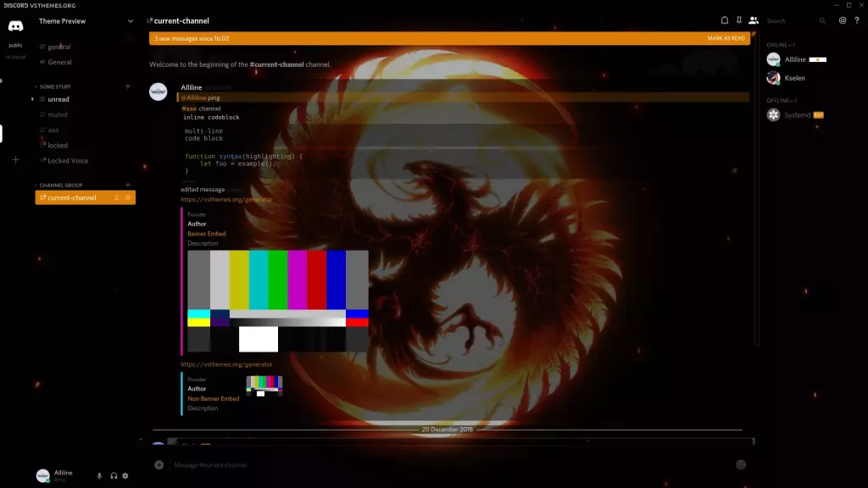Screen dimensions: 868x488
Task: Click the Help question mark icon
Action: pyautogui.click(x=857, y=21)
